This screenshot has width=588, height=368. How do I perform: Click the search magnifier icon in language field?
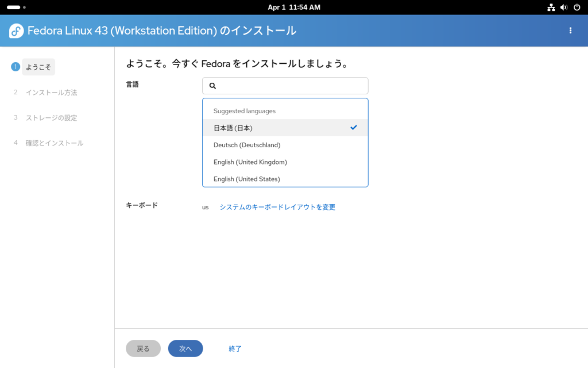coord(212,86)
